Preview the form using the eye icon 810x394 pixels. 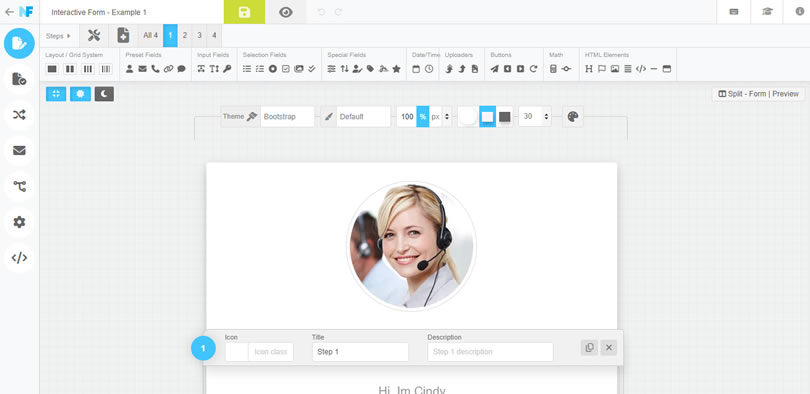tap(286, 12)
